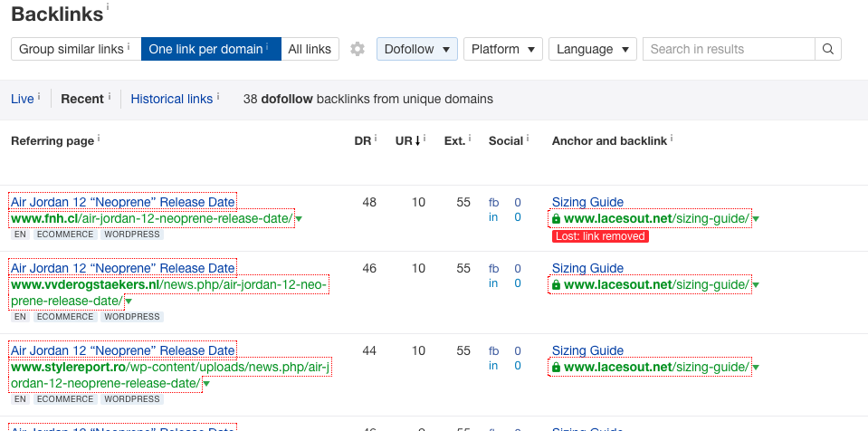Expand arrow after vvderogstaekers.nl referring URL

coord(129,302)
